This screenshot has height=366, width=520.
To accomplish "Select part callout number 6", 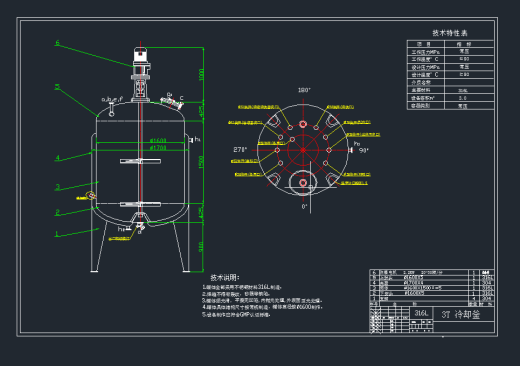I will 57,43.
